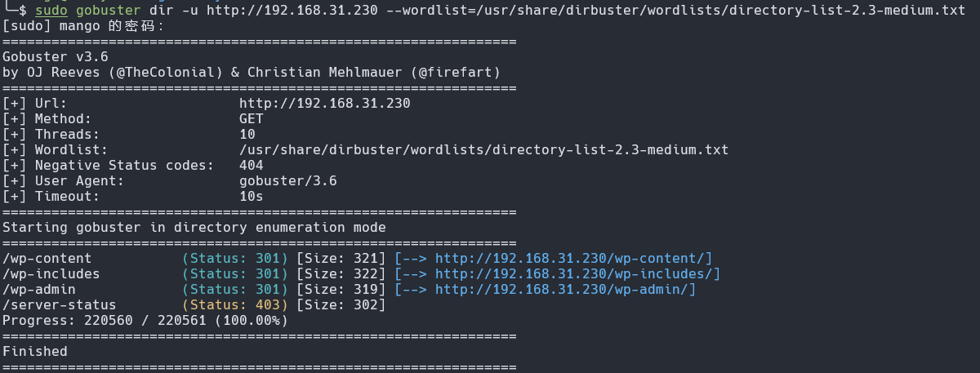Click the /server-status result entry
This screenshot has height=373, width=980.
[59, 305]
